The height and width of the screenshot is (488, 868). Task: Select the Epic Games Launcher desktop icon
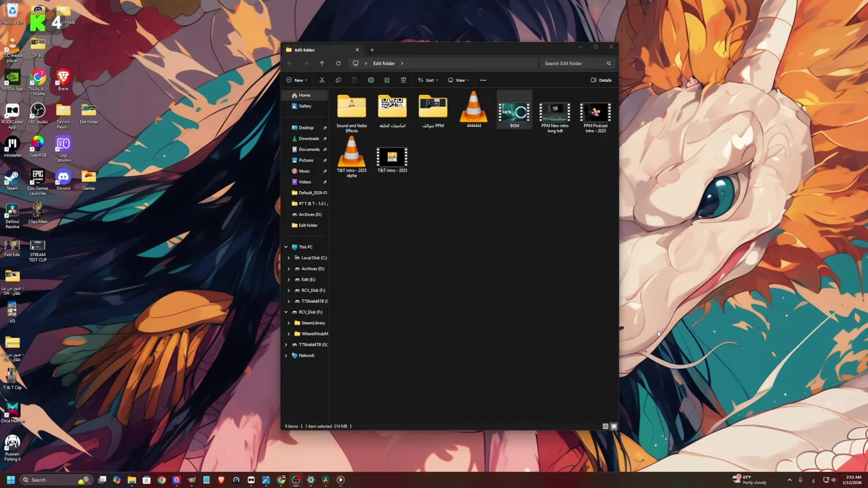click(x=37, y=182)
